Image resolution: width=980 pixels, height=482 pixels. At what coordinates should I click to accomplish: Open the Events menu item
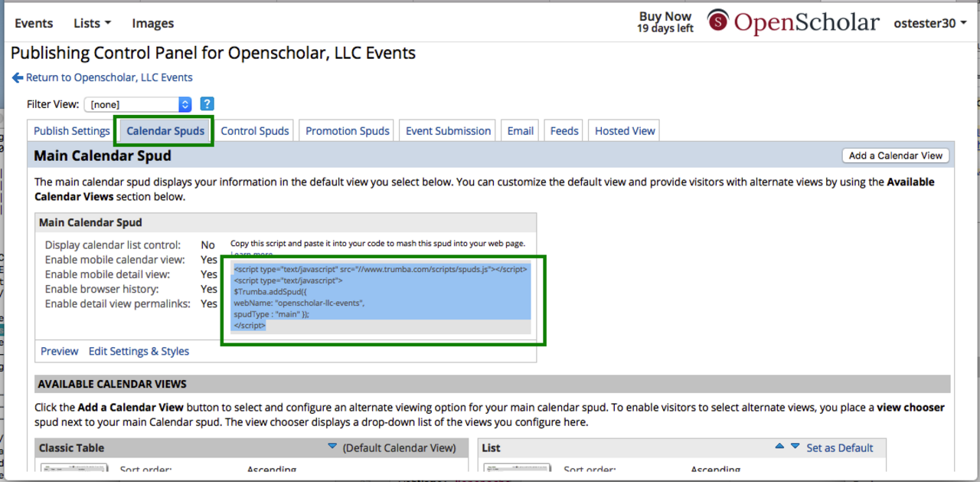click(34, 23)
